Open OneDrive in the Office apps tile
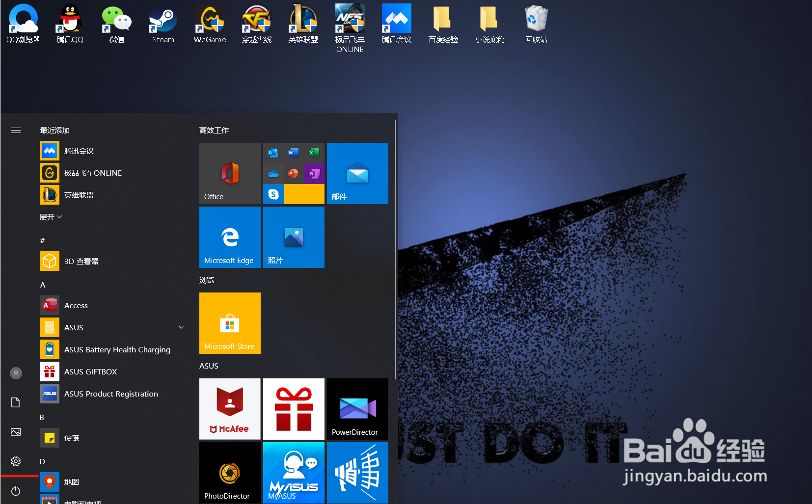Viewport: 812px width, 504px height. click(273, 173)
